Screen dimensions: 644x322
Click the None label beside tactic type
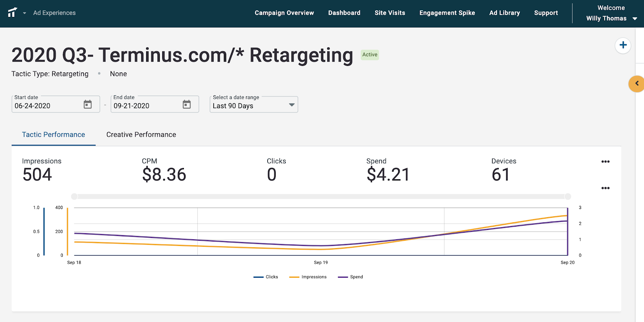pyautogui.click(x=118, y=74)
